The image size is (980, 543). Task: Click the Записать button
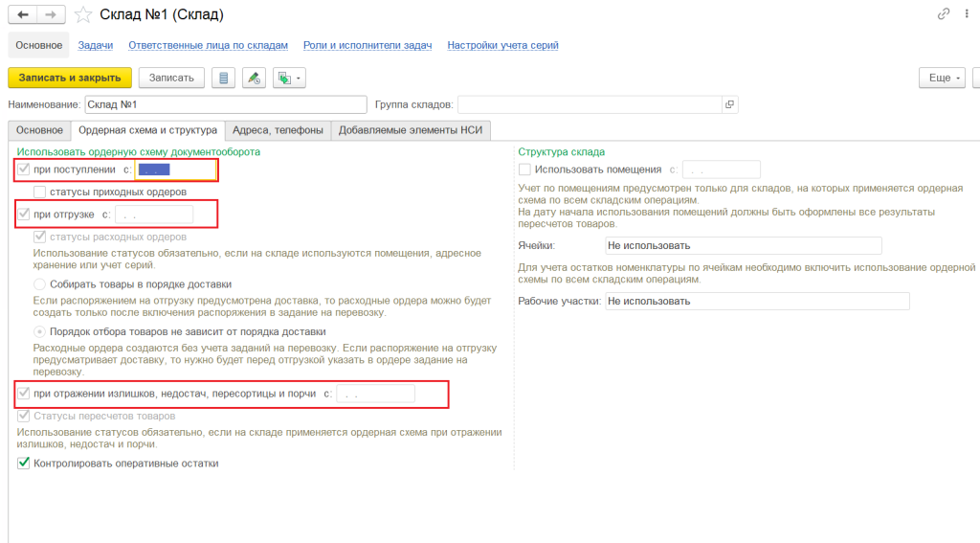pos(171,79)
